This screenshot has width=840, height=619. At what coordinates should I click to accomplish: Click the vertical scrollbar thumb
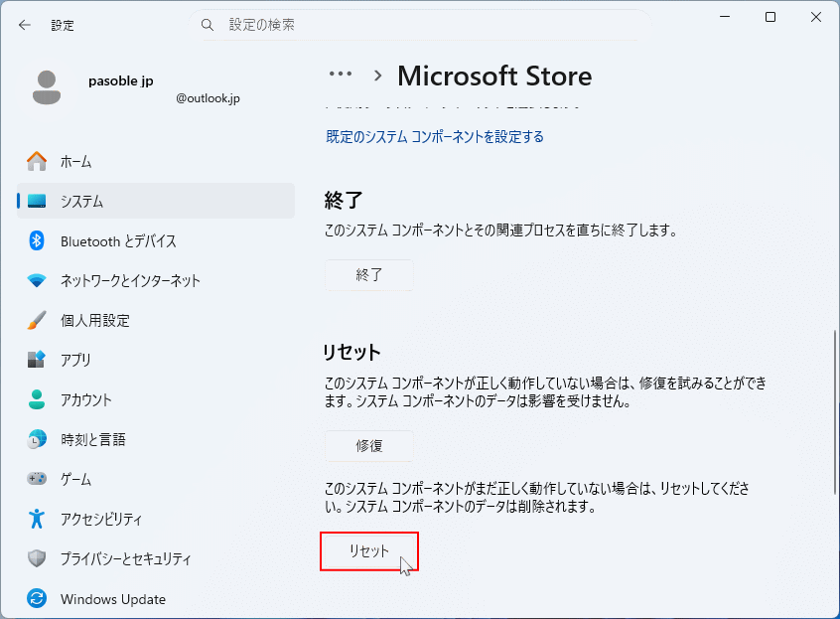point(835,411)
